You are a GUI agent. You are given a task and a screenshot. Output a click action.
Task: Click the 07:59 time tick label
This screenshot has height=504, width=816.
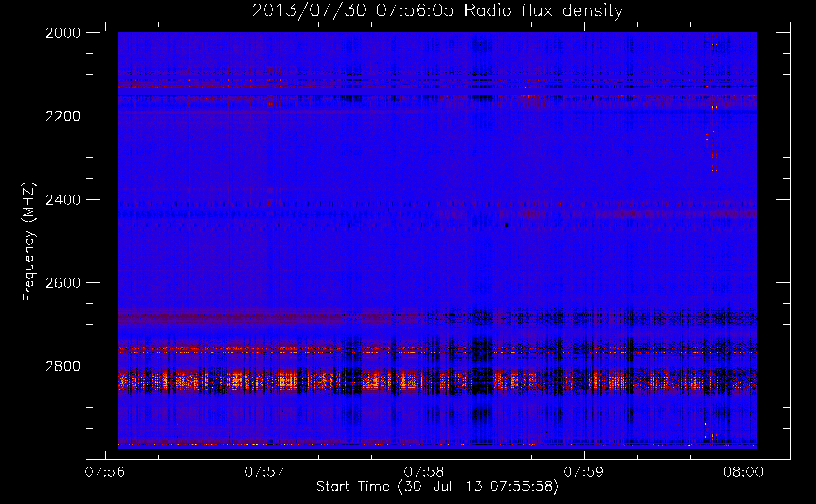(x=584, y=472)
